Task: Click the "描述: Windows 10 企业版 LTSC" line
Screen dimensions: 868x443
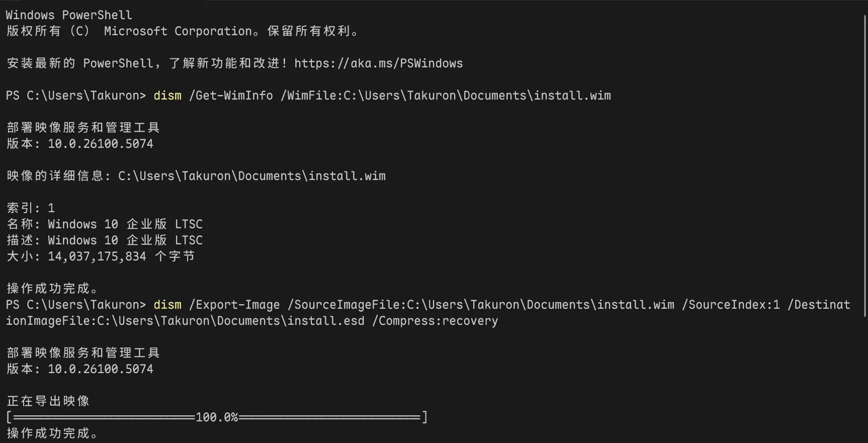Action: pyautogui.click(x=105, y=240)
